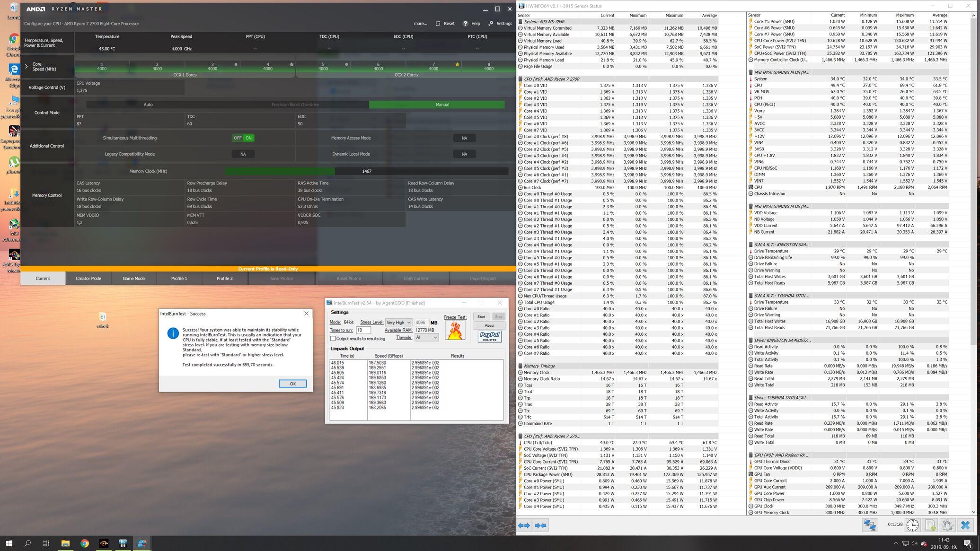Open Ryzen Master taskbar icon

104,543
